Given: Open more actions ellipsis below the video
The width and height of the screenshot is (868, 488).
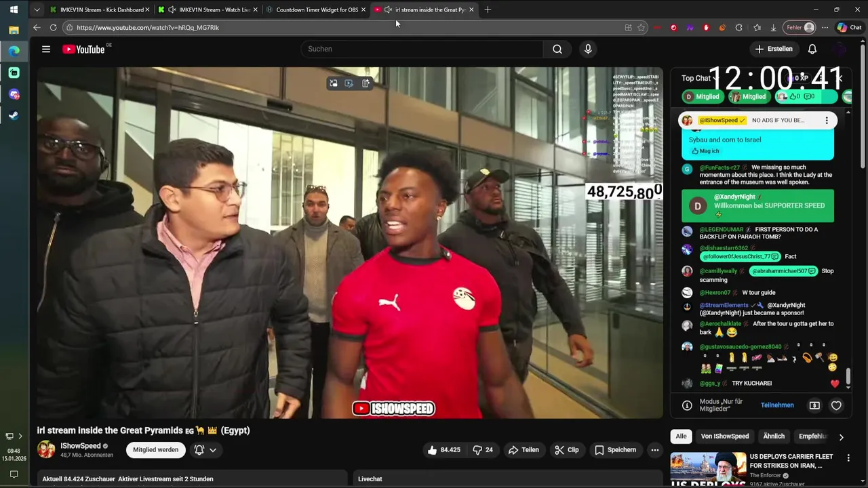Looking at the screenshot, I should pos(654,450).
